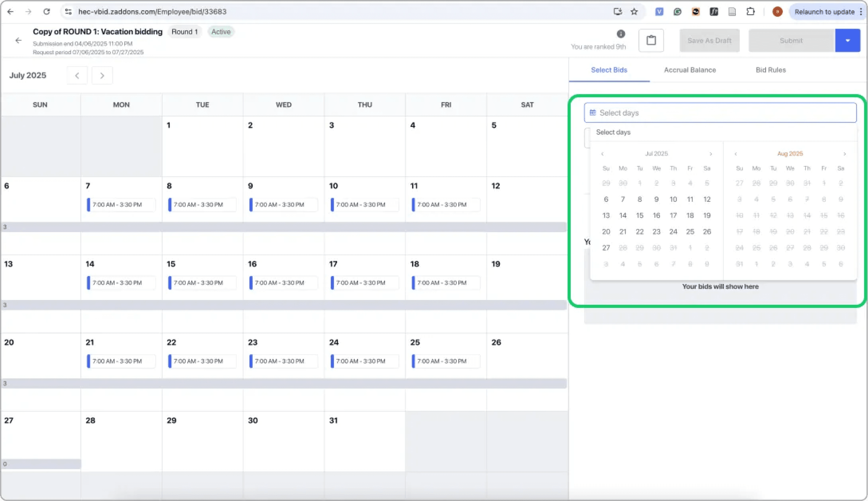Pick July 24 in the date picker

point(673,232)
